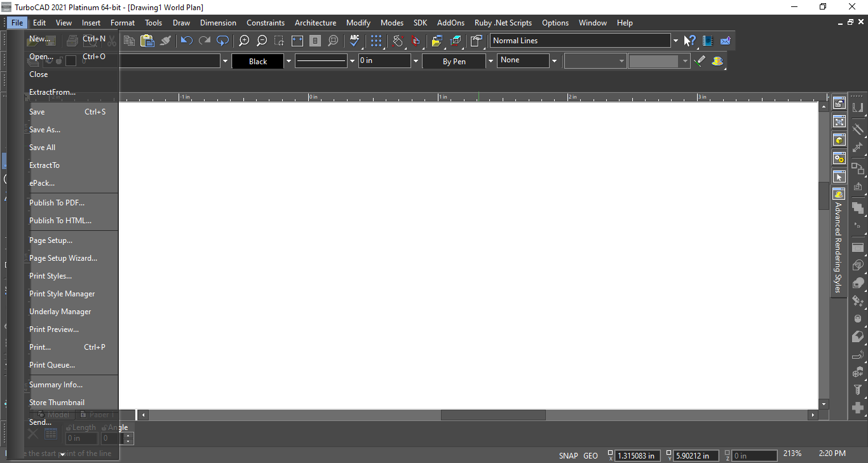Click the Zoom Window dashed-rectangle icon
Viewport: 868px width, 463px height.
pyautogui.click(x=280, y=41)
